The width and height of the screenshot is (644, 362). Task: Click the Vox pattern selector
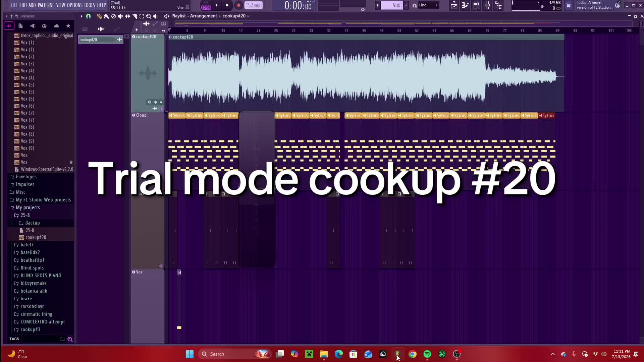point(392,5)
